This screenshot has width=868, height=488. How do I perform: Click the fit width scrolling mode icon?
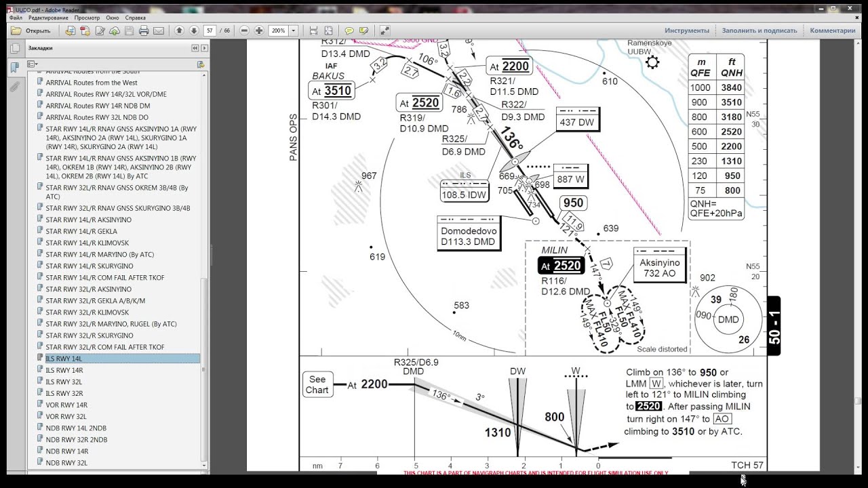coord(313,30)
